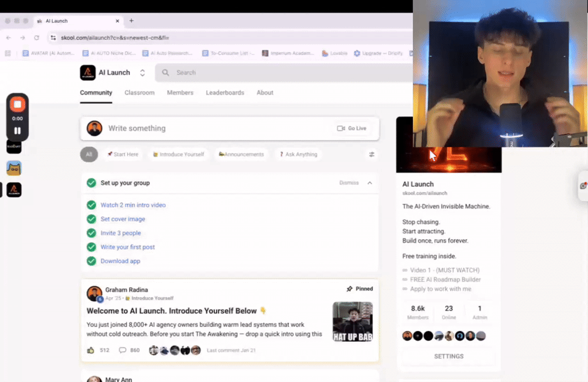Open comments via the speech bubble icon

tap(122, 349)
